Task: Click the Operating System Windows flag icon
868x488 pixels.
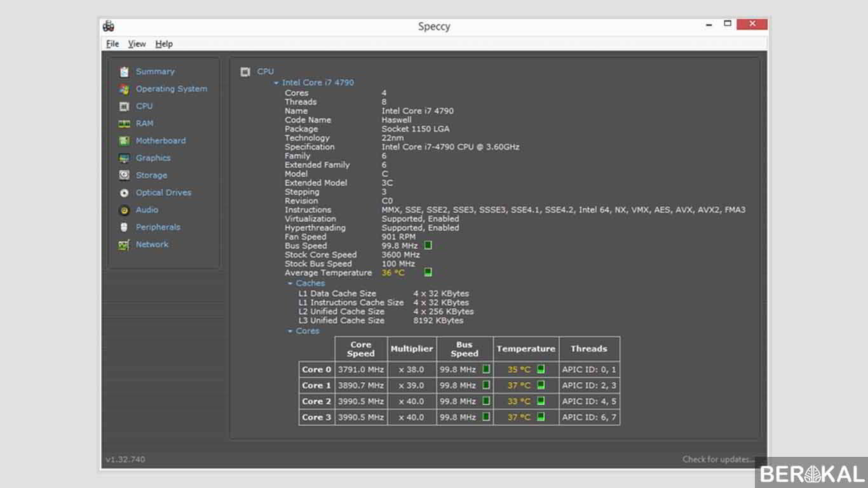Action: 124,89
